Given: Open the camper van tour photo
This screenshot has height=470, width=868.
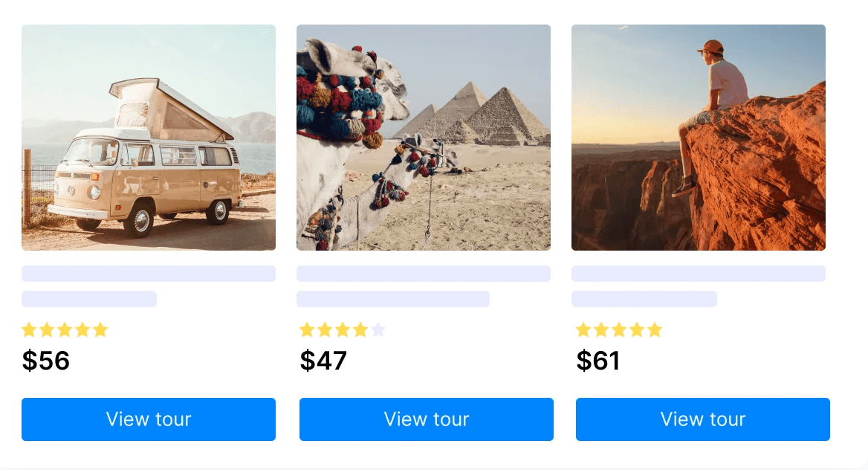Looking at the screenshot, I should coord(149,138).
